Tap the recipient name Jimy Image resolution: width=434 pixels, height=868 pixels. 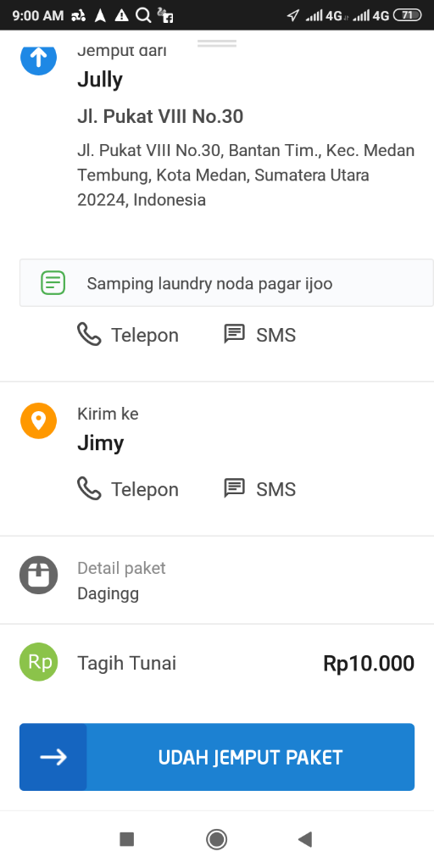coord(100,442)
